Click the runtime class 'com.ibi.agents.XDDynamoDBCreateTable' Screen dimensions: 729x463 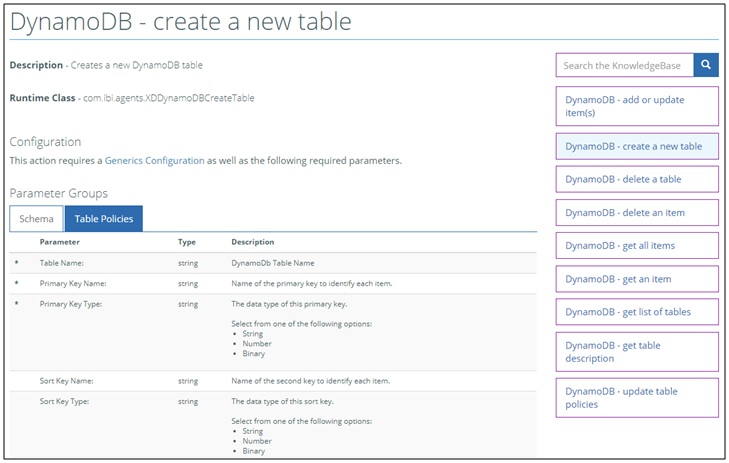tap(169, 98)
